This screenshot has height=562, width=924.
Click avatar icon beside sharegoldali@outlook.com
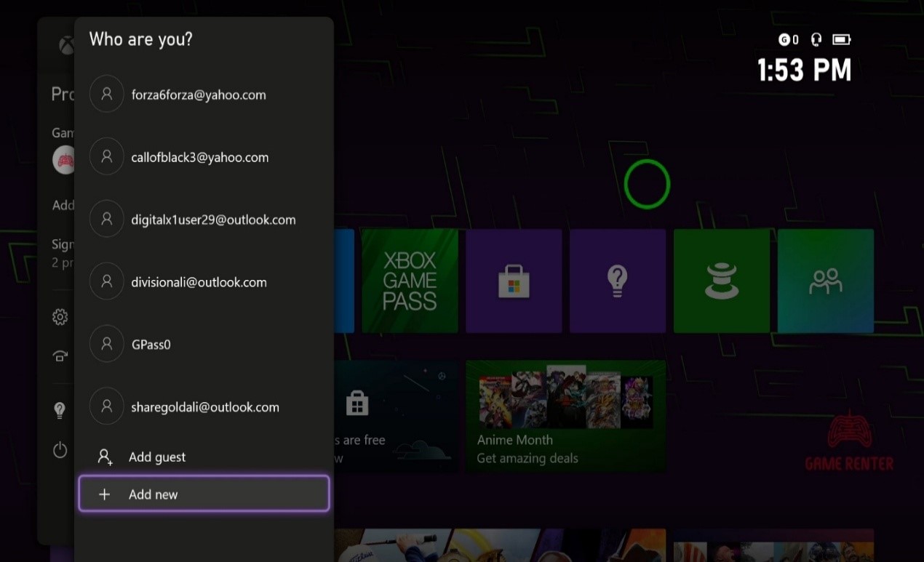pos(107,407)
